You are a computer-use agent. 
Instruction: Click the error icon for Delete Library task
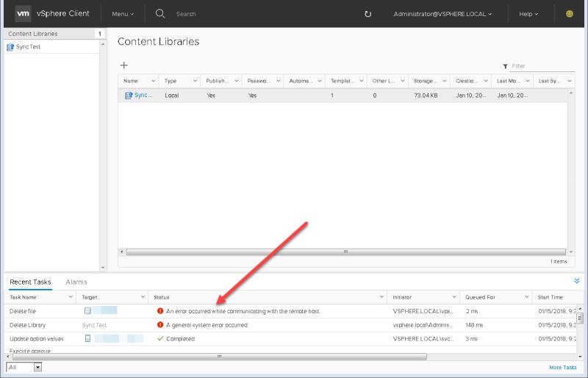pyautogui.click(x=160, y=325)
